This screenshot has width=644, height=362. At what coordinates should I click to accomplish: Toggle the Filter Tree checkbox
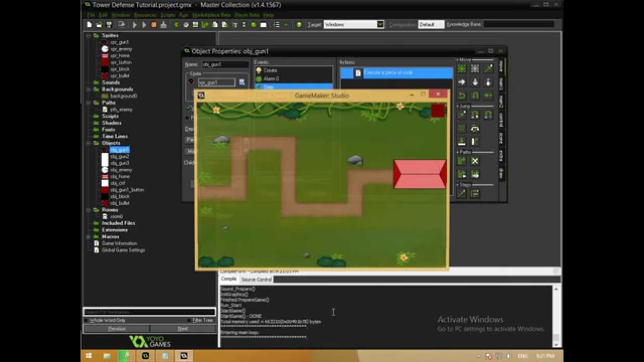click(189, 320)
